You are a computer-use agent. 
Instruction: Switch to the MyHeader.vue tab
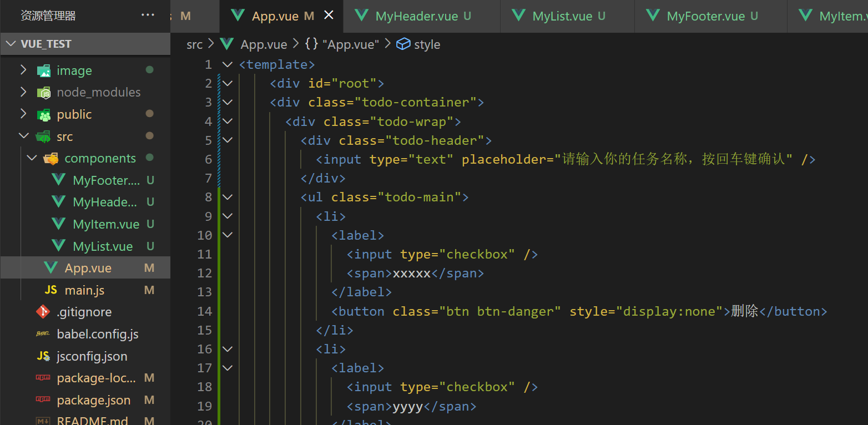pyautogui.click(x=422, y=16)
